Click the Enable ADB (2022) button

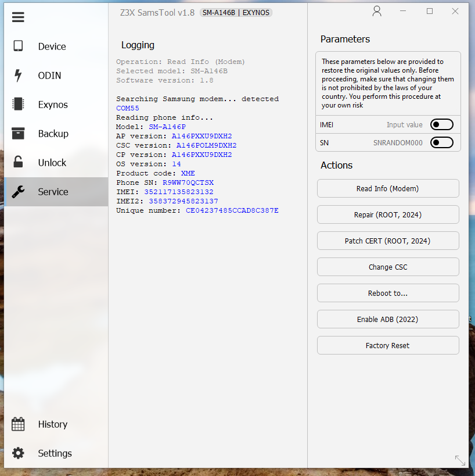click(388, 319)
